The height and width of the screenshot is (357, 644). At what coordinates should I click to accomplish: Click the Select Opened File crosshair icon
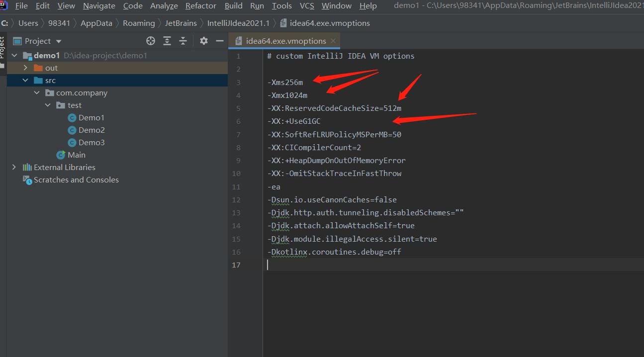click(x=151, y=41)
